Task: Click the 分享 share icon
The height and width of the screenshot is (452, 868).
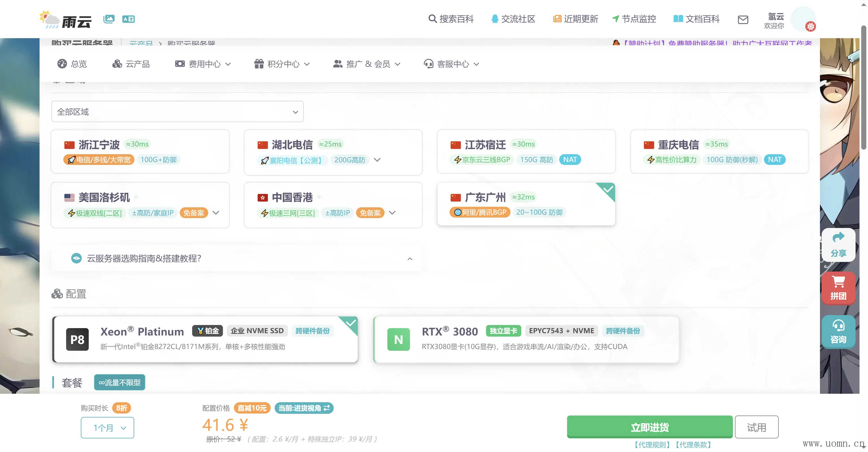Action: (x=838, y=245)
